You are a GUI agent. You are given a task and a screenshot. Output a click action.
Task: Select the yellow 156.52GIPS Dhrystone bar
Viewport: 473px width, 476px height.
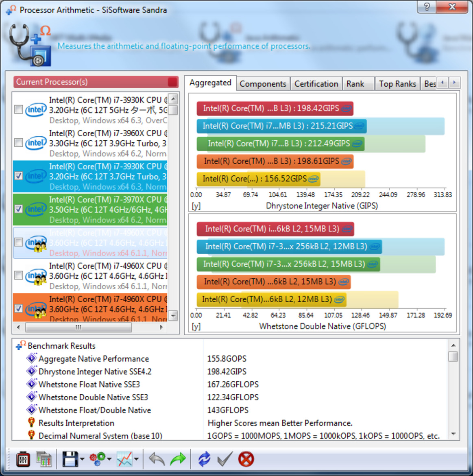259,179
